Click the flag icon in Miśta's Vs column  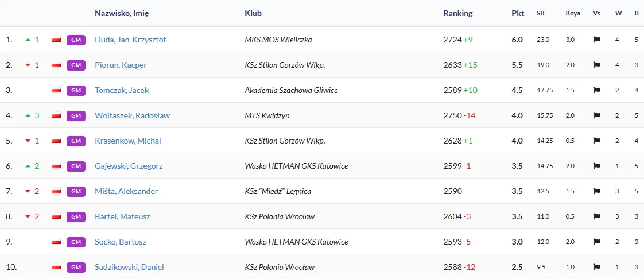tap(597, 191)
